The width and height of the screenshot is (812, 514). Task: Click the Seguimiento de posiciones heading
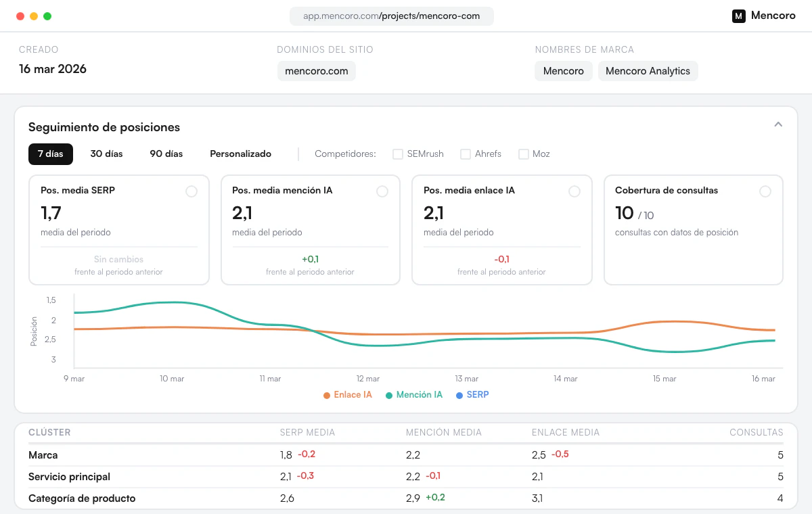point(104,127)
